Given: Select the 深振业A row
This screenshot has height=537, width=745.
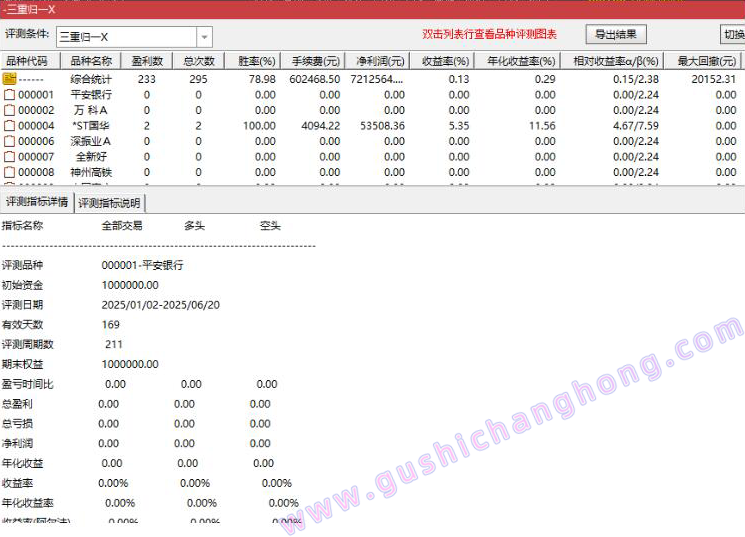Looking at the screenshot, I should point(372,142).
